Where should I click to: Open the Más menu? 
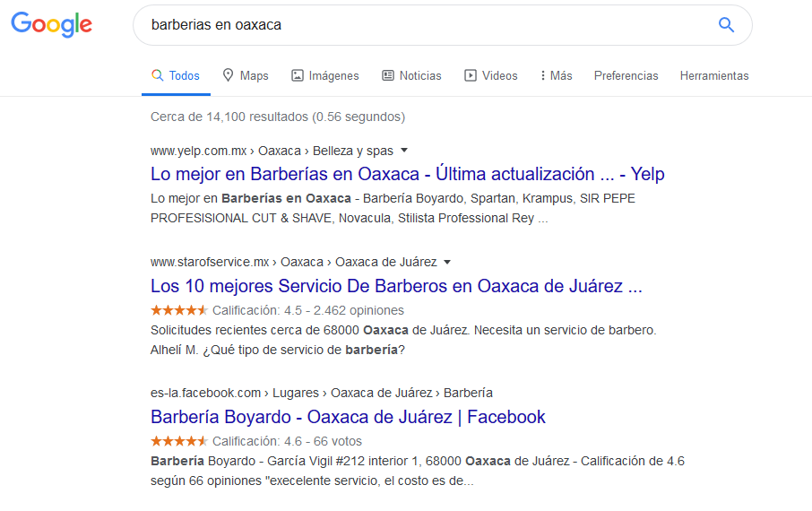[557, 75]
